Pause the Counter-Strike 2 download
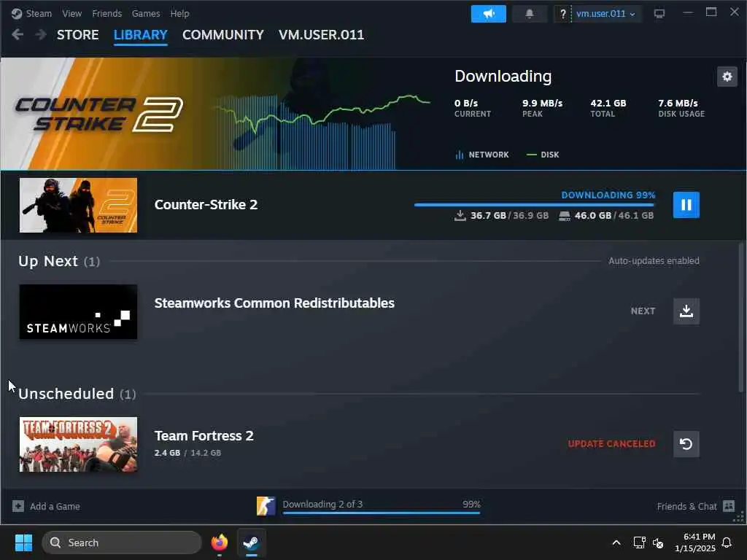Viewport: 747px width, 560px height. click(686, 205)
